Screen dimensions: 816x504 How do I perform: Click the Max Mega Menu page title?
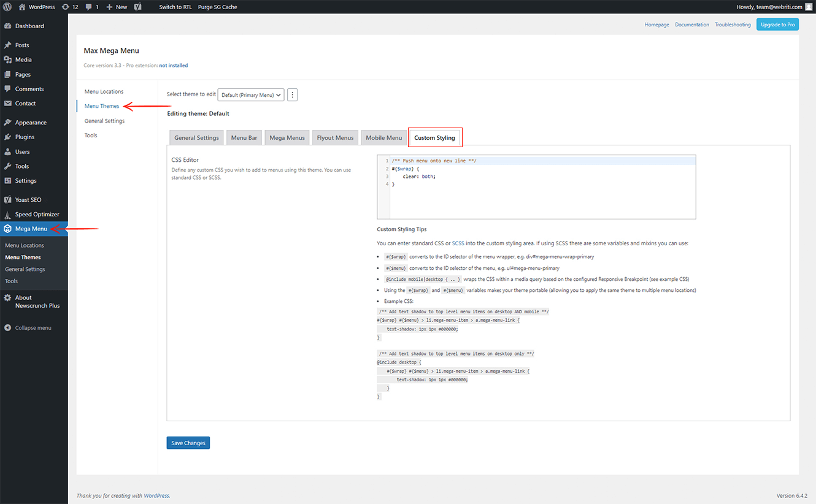(x=112, y=50)
